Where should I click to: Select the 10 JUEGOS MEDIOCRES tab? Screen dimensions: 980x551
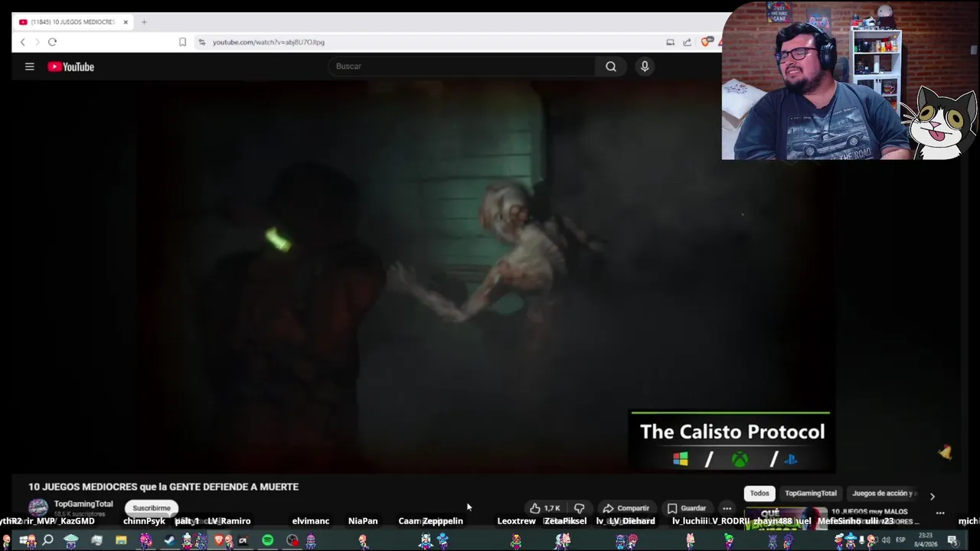click(73, 22)
